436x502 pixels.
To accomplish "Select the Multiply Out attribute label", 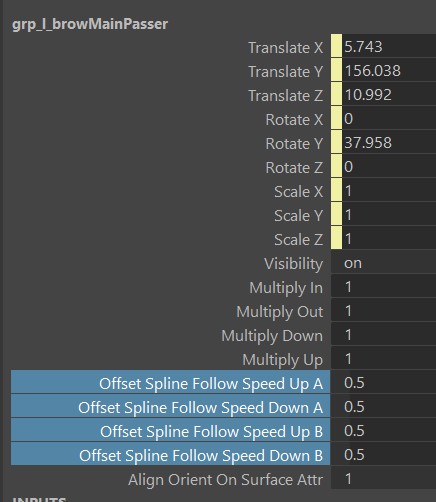I will click(279, 312).
